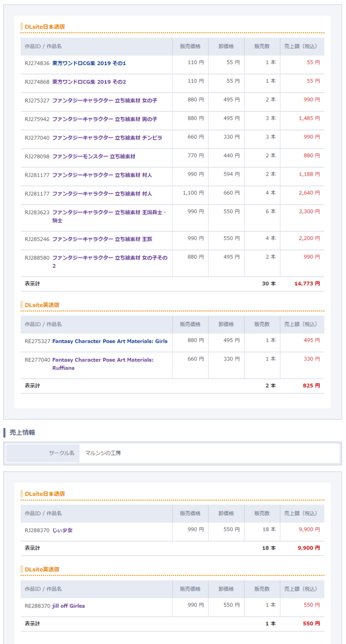The height and width of the screenshot is (644, 346).
Task: Open Fantasy Character Pose Art Materials: Girls link
Action: 109,341
